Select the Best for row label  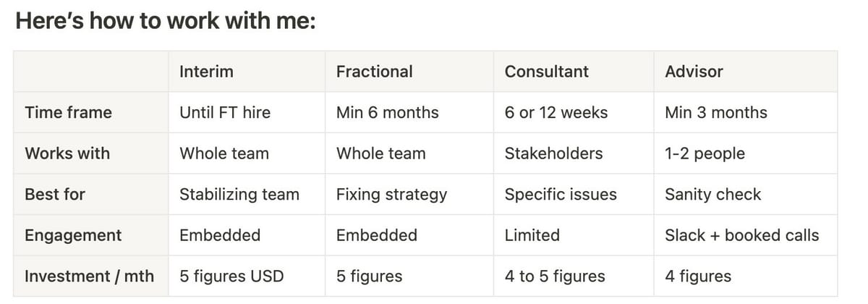coord(55,195)
